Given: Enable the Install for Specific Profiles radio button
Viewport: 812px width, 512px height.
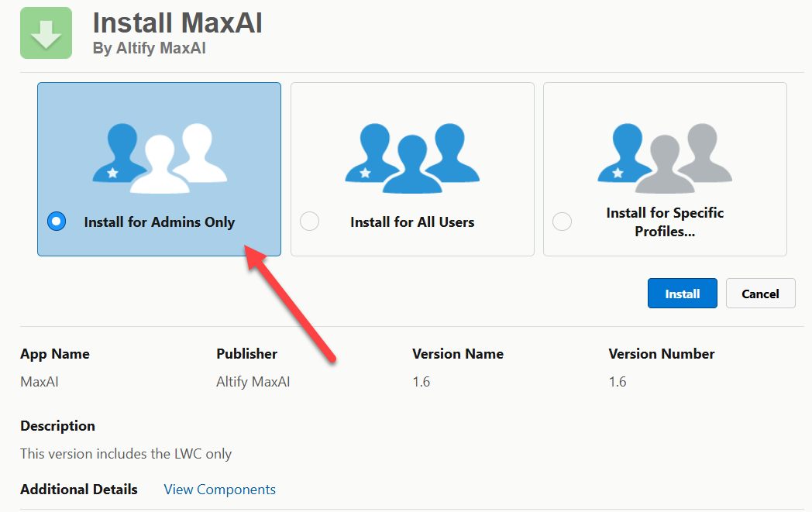Looking at the screenshot, I should (562, 222).
